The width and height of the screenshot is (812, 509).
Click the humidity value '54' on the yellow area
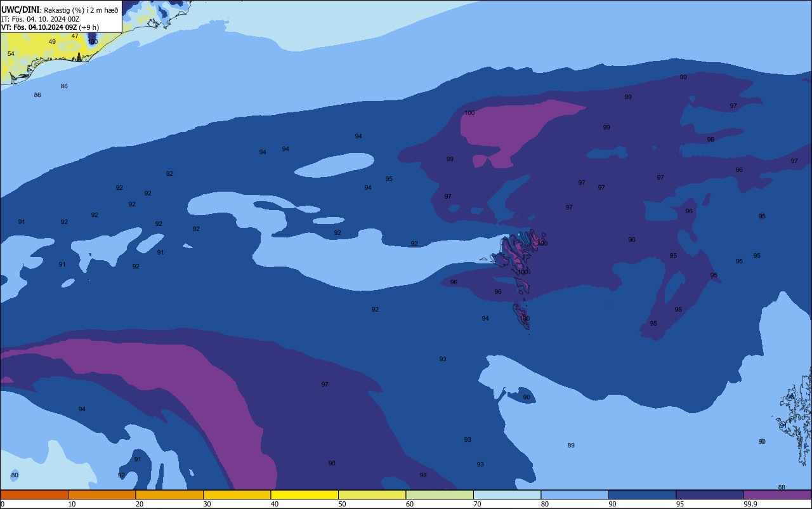(x=11, y=54)
